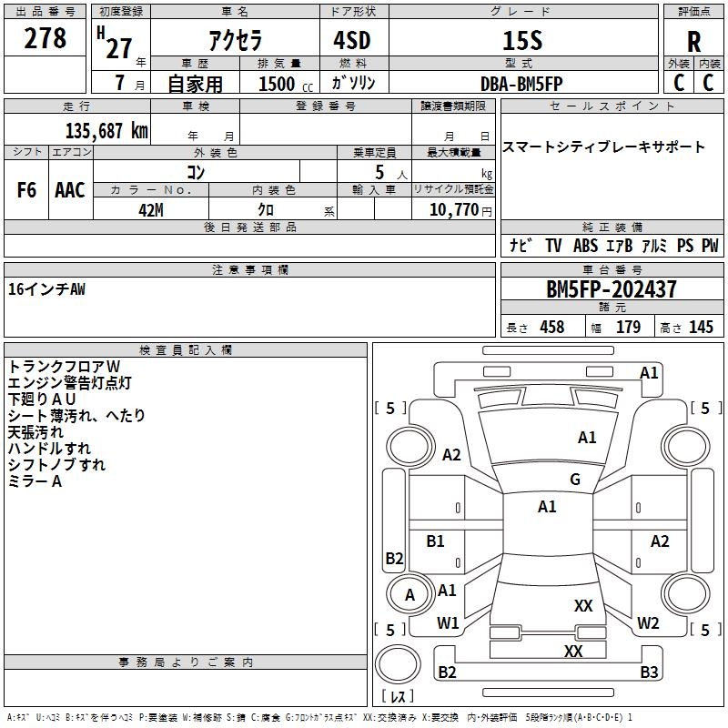Viewport: 728px width, 728px height.
Task: Click the inspector note トランクフロアW
Action: click(x=64, y=367)
